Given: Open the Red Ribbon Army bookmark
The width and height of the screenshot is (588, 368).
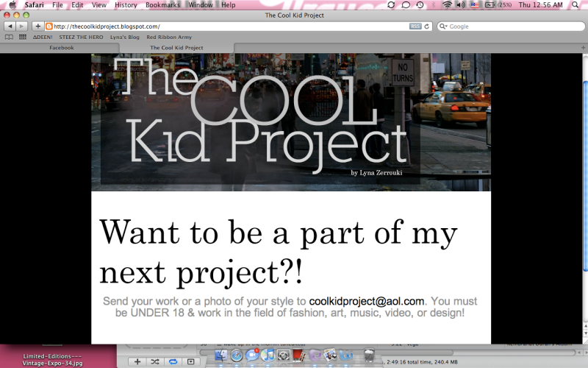Looking at the screenshot, I should pos(169,38).
